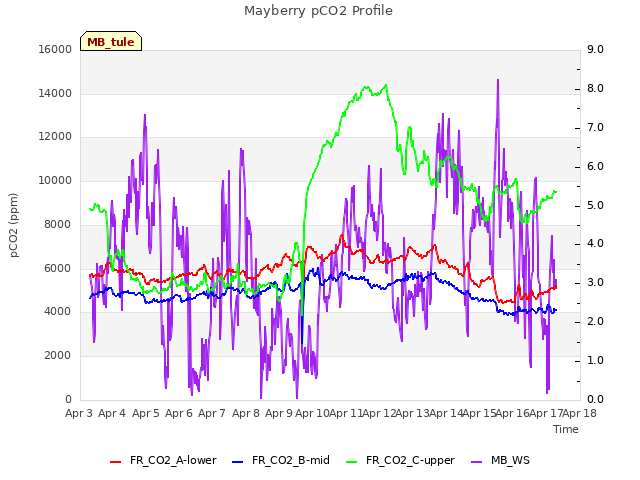Screen dimensions: 640x480
Task: Click the green FR_CO2_C-upper legend swatch
Action: tap(351, 462)
